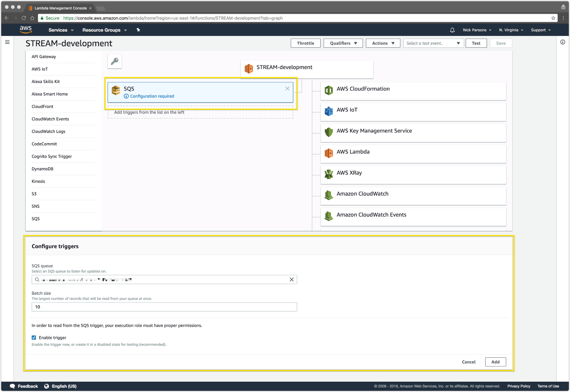Viewport: 570px width, 392px height.
Task: Click Cancel in Configure triggers
Action: click(469, 362)
